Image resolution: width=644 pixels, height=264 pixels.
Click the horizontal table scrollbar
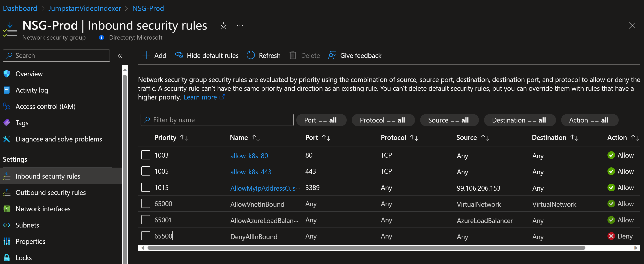pyautogui.click(x=366, y=248)
